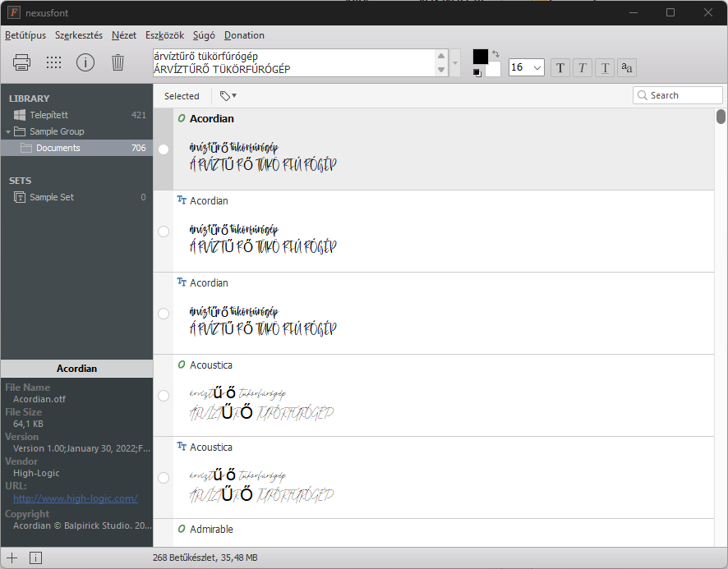This screenshot has height=569, width=728.
Task: Click the Documents folder icon
Action: 26,148
